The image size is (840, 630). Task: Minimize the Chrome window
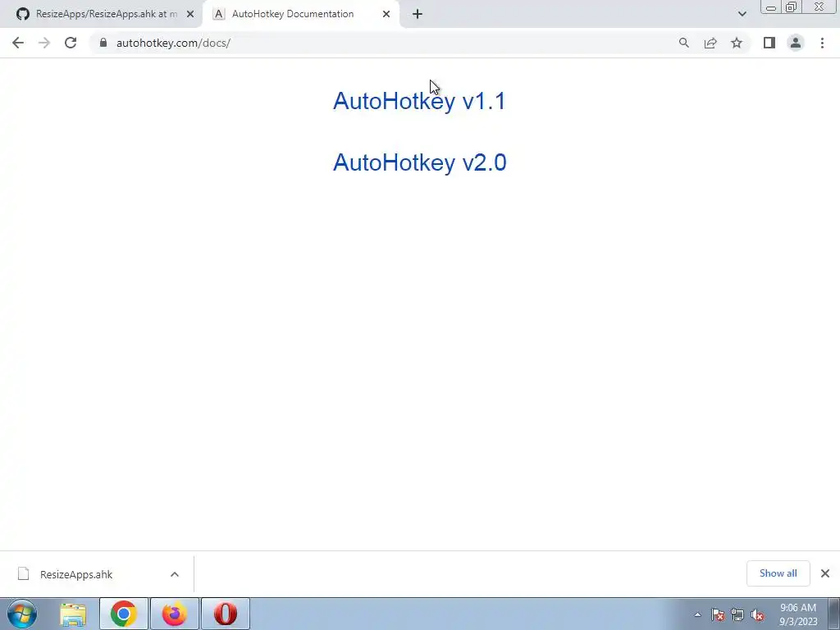771,7
